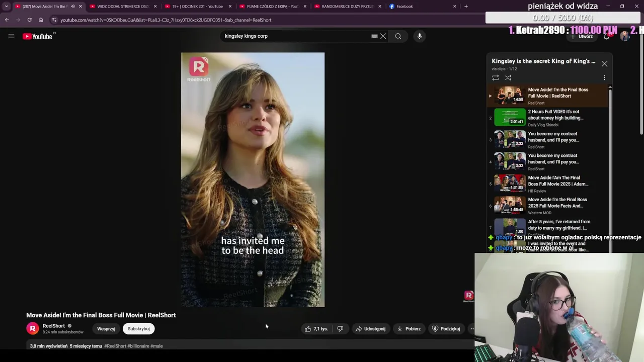Open Move Aside by HB Review playlist item
The image size is (644, 362).
(x=548, y=184)
